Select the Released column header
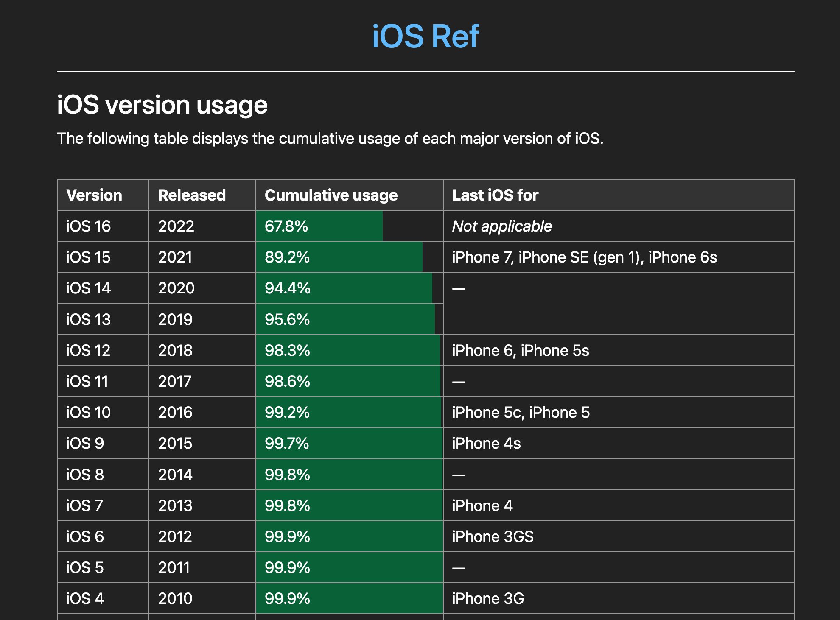 [x=202, y=195]
